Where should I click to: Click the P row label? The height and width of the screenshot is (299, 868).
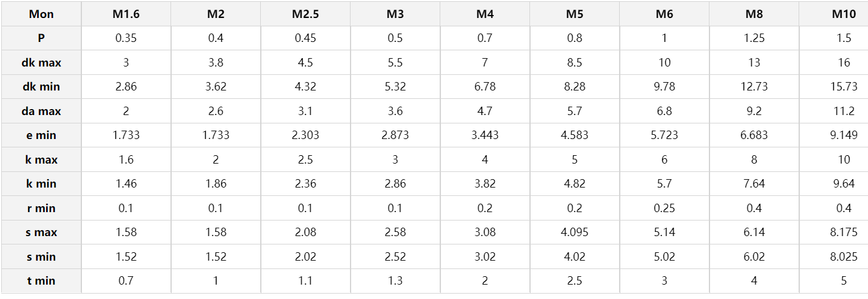(41, 38)
